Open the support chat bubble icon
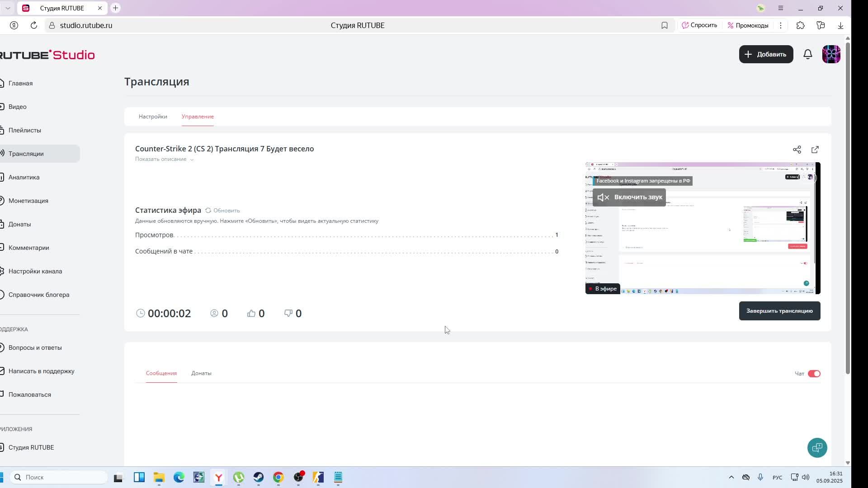This screenshot has width=868, height=488. point(817,447)
